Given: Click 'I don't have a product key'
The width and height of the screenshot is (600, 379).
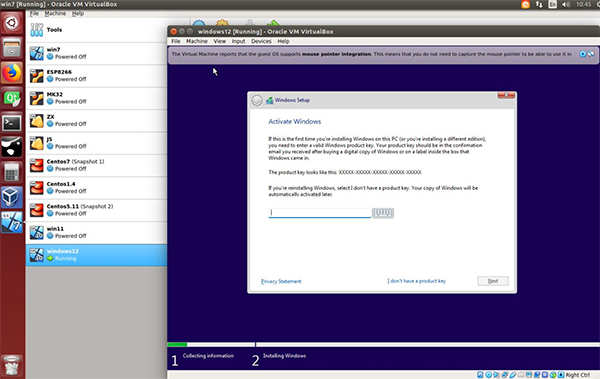Looking at the screenshot, I should [416, 281].
